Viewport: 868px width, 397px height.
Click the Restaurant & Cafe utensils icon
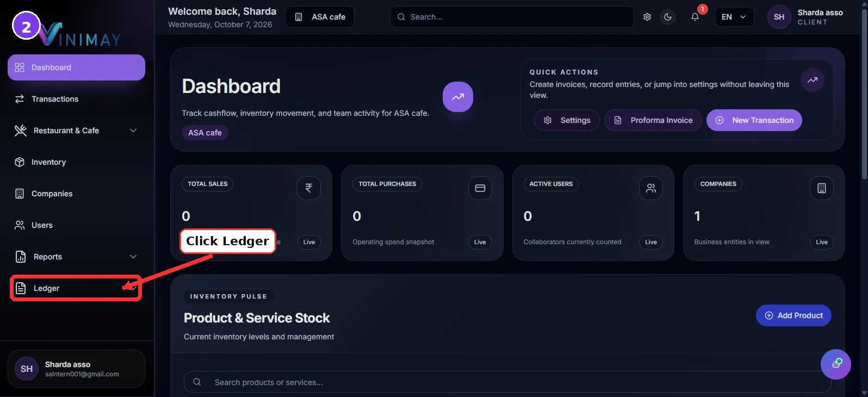pos(21,131)
